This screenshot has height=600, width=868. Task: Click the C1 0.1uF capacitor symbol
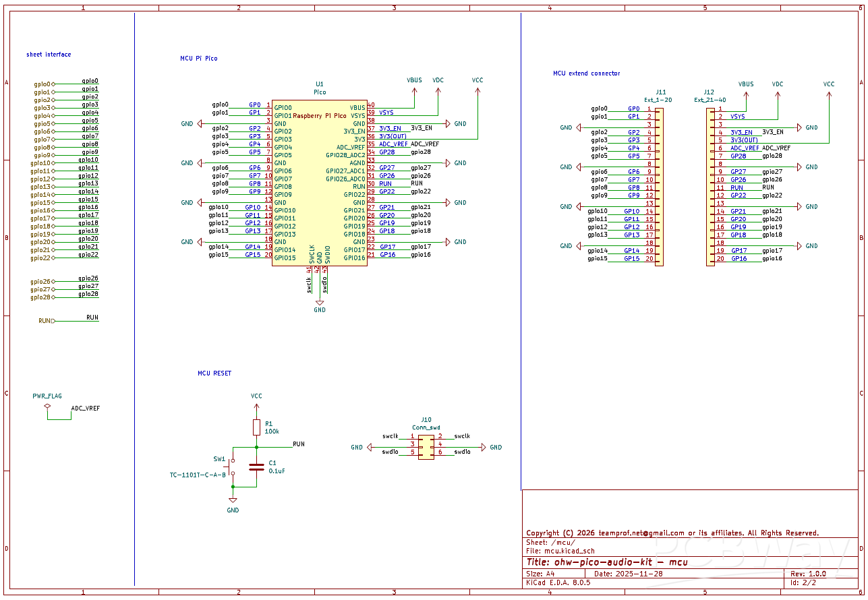tap(256, 466)
